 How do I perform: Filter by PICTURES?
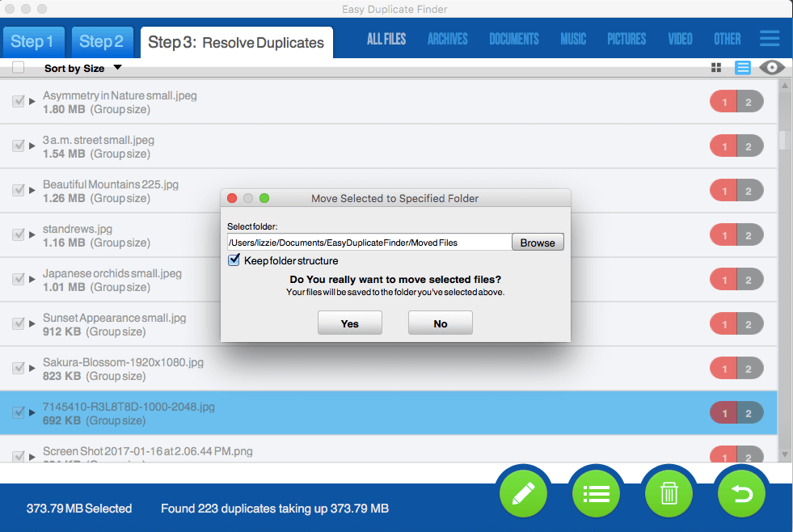tap(626, 39)
